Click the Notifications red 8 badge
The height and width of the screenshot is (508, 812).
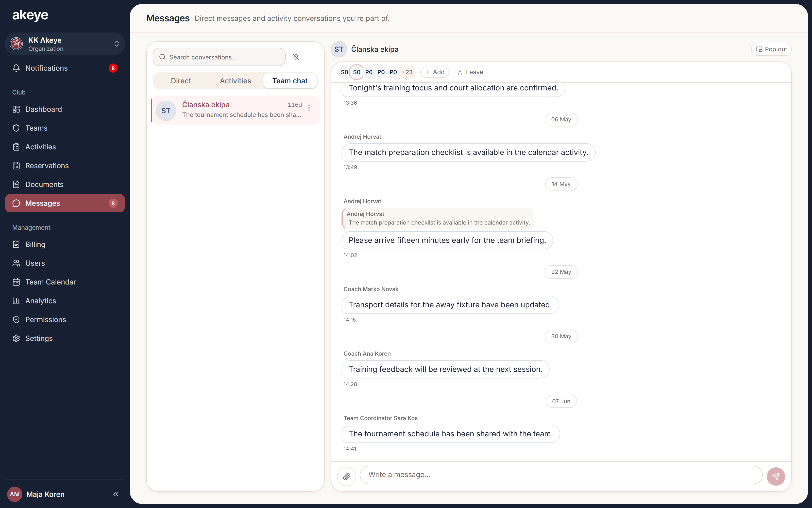pyautogui.click(x=113, y=68)
